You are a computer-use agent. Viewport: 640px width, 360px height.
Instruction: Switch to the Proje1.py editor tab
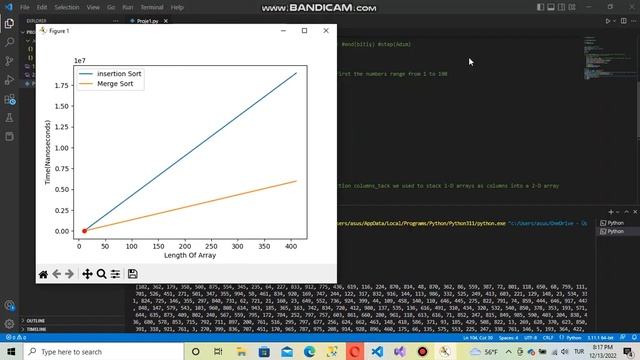(x=147, y=21)
